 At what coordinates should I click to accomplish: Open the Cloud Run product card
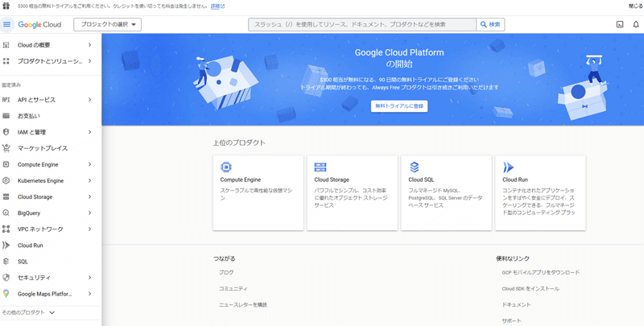[x=540, y=192]
